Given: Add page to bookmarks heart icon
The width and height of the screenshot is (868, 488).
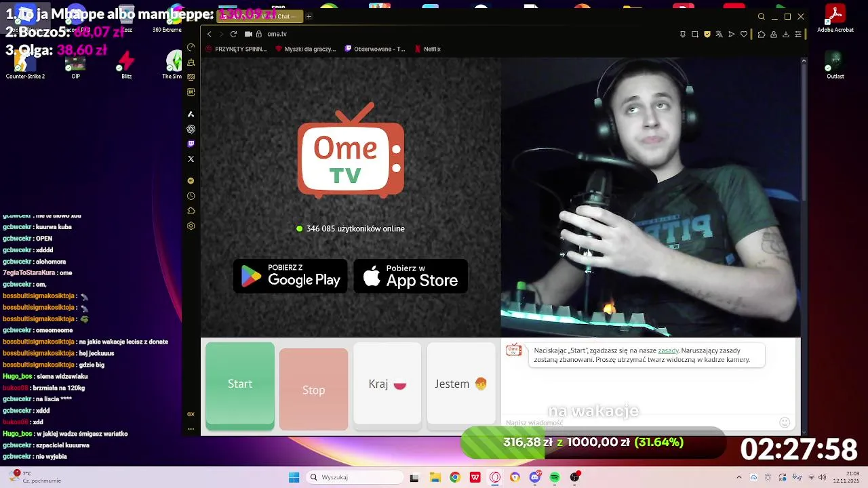Looking at the screenshot, I should (744, 34).
